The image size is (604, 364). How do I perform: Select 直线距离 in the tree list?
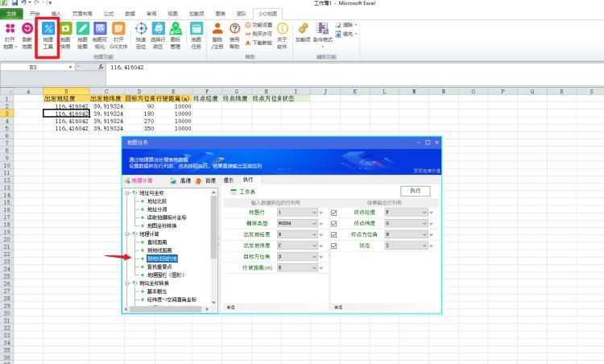click(158, 242)
